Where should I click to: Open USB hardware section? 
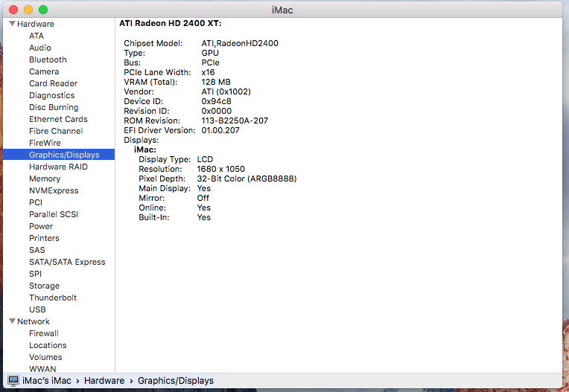[x=37, y=309]
